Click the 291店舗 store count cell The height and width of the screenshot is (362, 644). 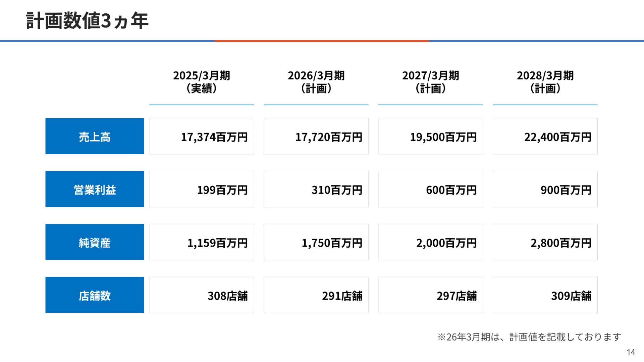pyautogui.click(x=316, y=295)
